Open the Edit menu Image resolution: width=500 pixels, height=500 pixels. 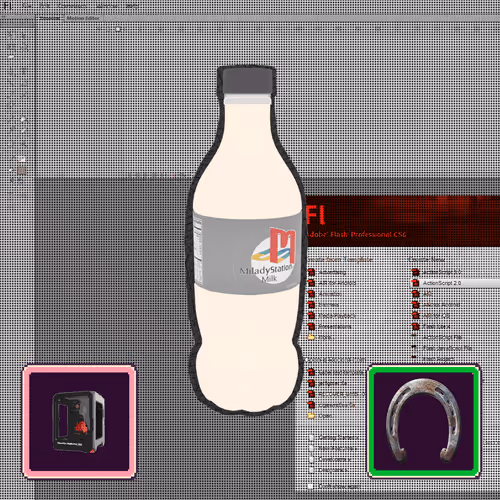(x=45, y=6)
